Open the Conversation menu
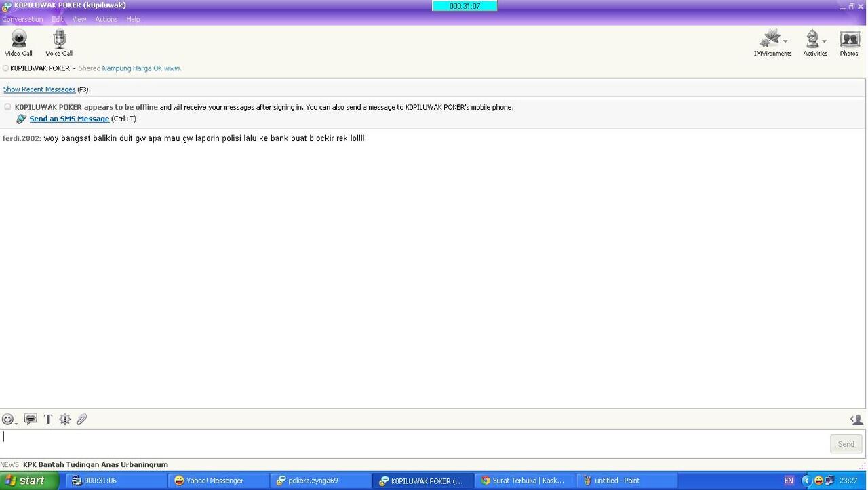 pos(22,19)
